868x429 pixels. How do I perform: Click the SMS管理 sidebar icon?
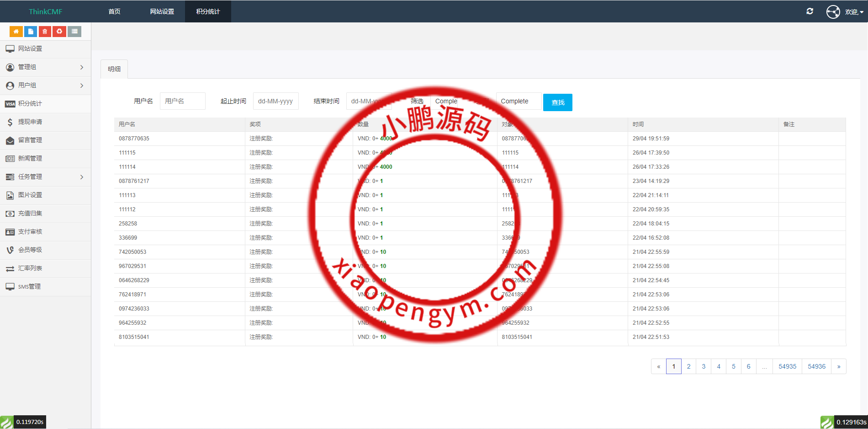[29, 287]
